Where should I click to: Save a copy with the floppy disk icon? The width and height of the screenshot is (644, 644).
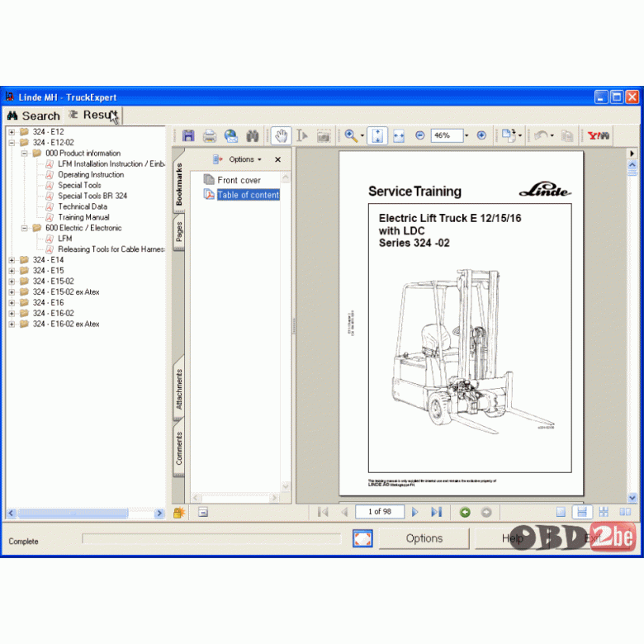click(x=188, y=135)
